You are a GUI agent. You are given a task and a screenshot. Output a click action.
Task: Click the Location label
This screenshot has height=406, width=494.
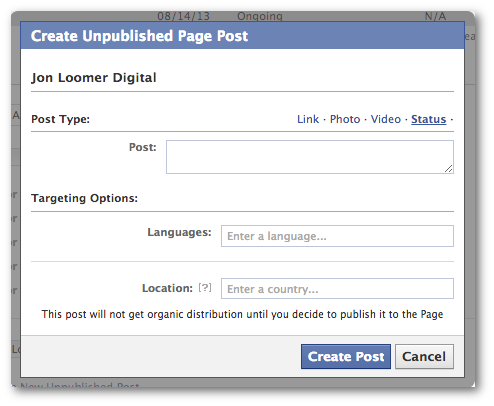click(x=167, y=288)
